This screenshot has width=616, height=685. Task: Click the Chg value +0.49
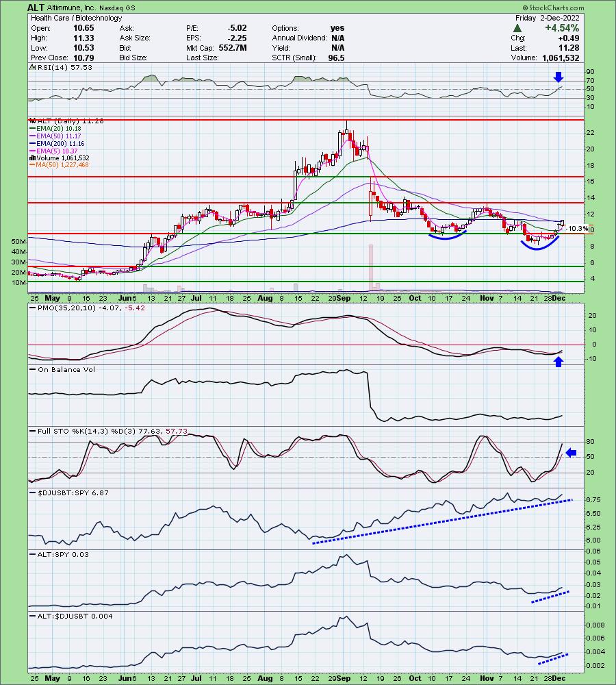[x=569, y=38]
